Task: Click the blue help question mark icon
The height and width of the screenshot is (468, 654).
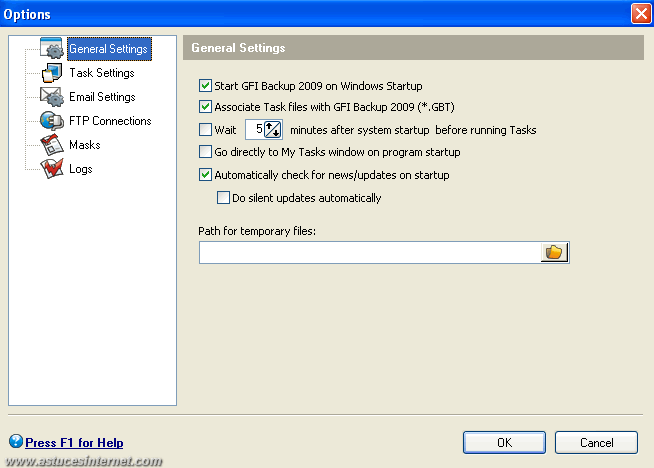Action: (x=16, y=441)
